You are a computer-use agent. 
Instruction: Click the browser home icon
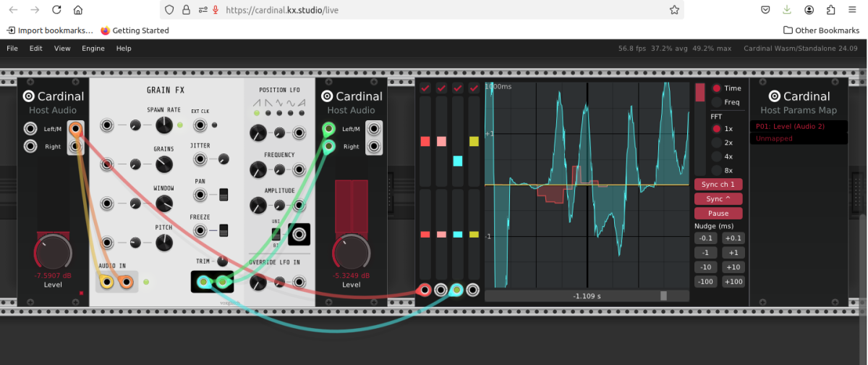pos(78,10)
